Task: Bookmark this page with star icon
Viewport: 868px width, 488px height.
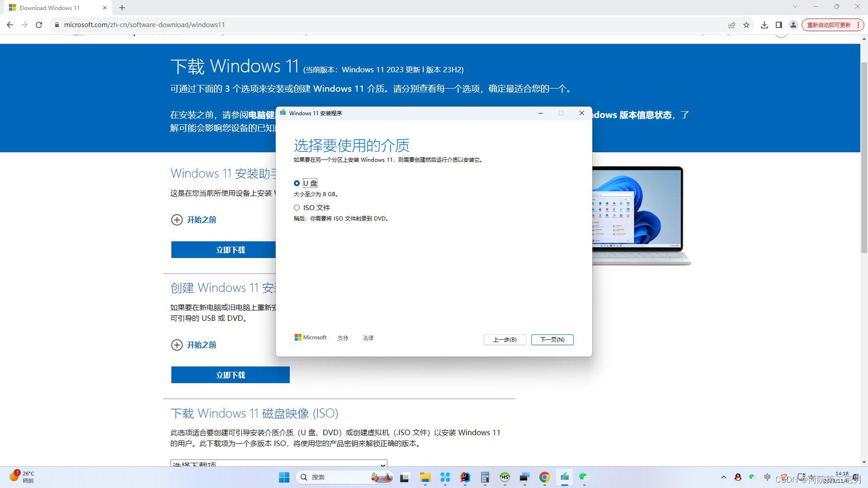Action: 746,25
